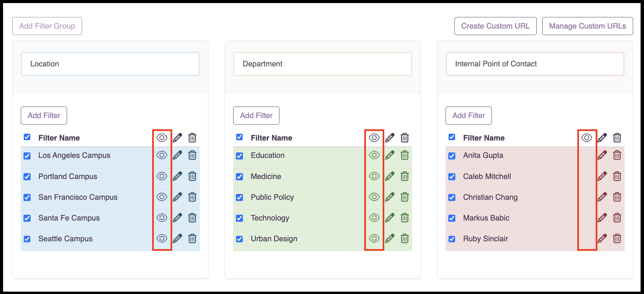This screenshot has width=644, height=294.
Task: Edit the Seattle Campus filter
Action: (x=177, y=239)
